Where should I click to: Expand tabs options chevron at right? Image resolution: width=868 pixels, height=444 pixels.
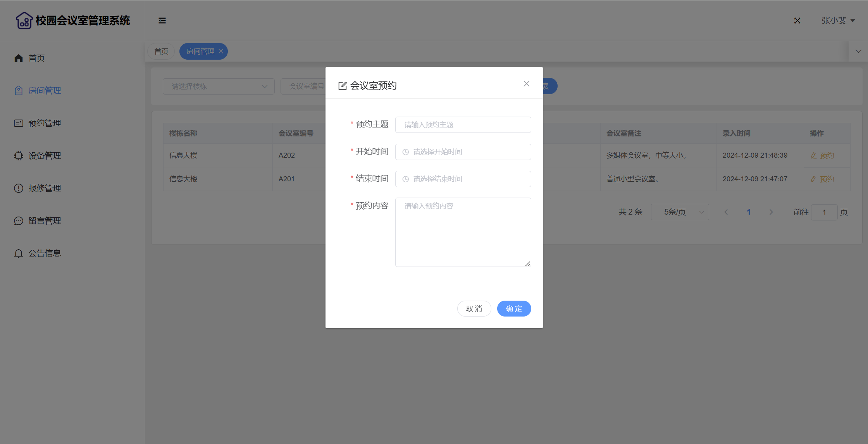[x=858, y=52]
